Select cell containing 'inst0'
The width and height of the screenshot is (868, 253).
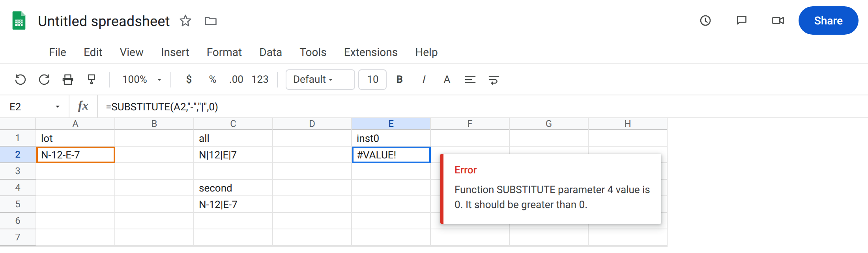point(391,138)
